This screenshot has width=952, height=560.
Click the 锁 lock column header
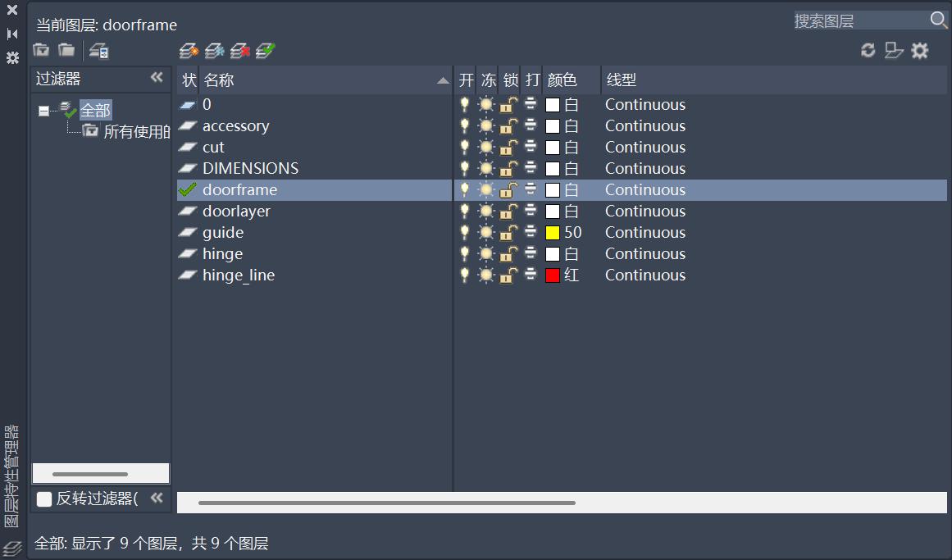(x=511, y=80)
